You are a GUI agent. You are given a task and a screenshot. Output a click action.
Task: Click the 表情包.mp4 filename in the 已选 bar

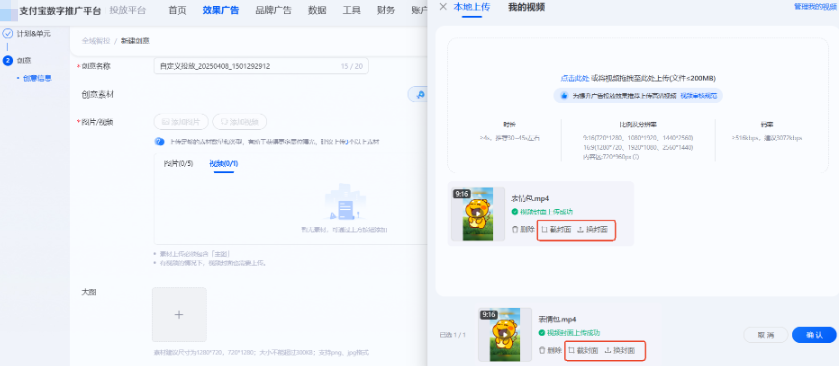coord(558,319)
